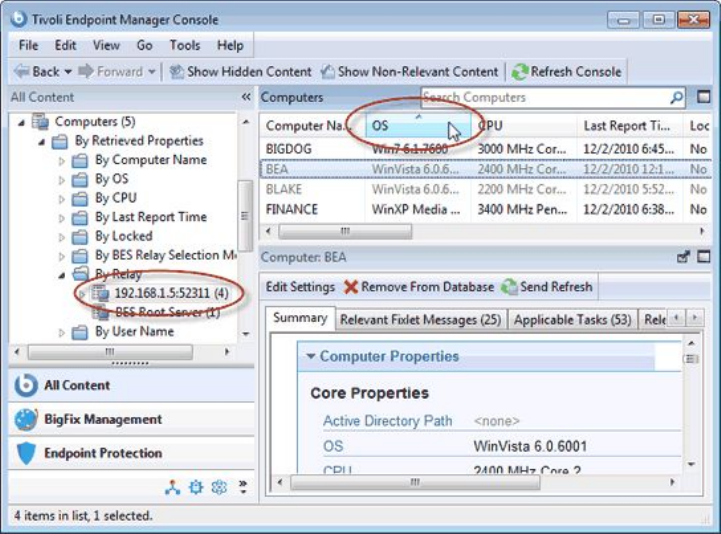Sort by Computer Name column header

click(x=313, y=126)
